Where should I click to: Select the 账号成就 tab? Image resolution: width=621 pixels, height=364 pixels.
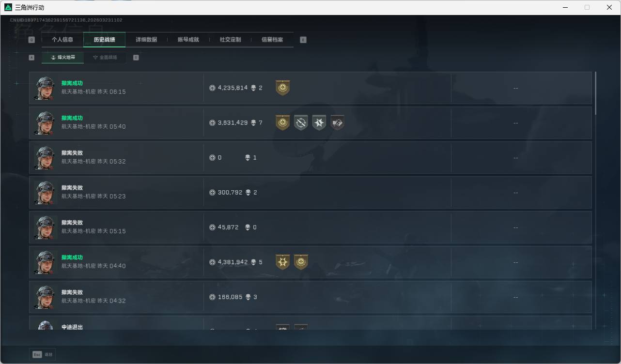pyautogui.click(x=188, y=40)
